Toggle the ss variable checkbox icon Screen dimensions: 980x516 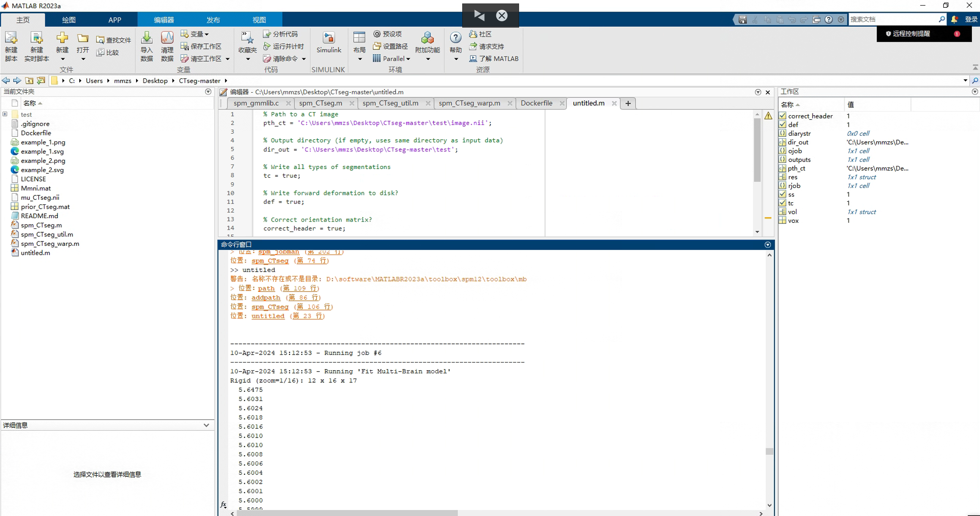click(x=783, y=194)
